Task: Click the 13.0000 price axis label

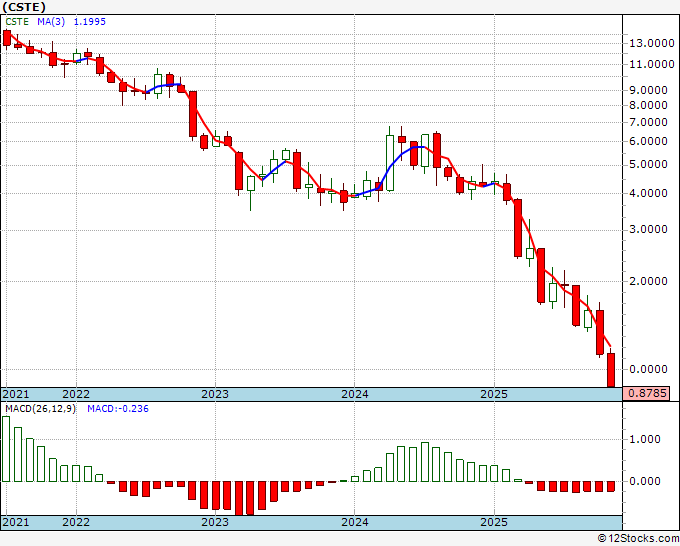Action: click(x=652, y=43)
